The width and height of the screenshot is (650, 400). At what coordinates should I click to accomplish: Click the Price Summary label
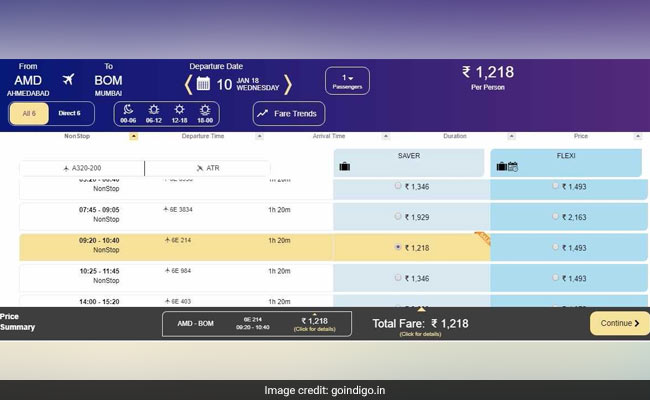click(17, 322)
